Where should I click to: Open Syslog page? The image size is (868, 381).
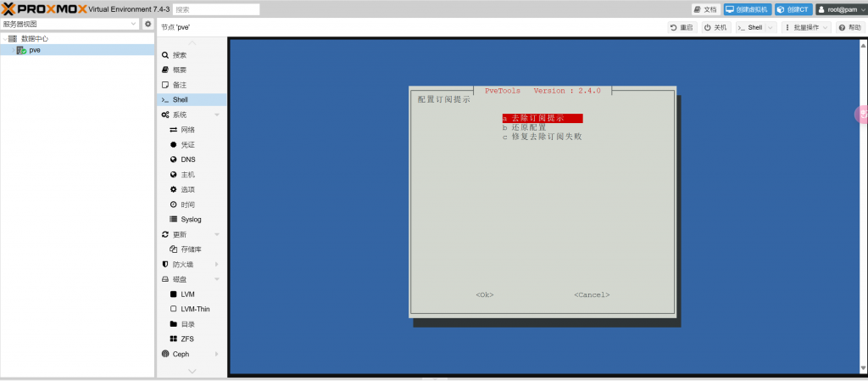coord(192,219)
